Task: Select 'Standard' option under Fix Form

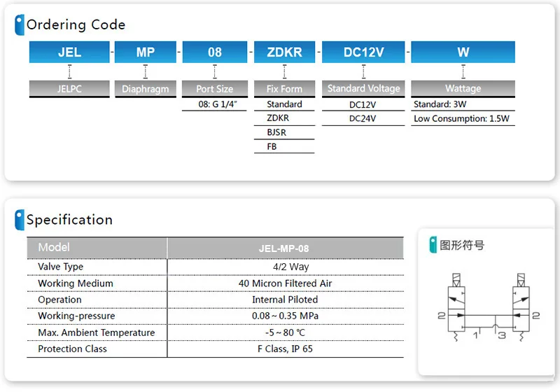Action: 284,104
